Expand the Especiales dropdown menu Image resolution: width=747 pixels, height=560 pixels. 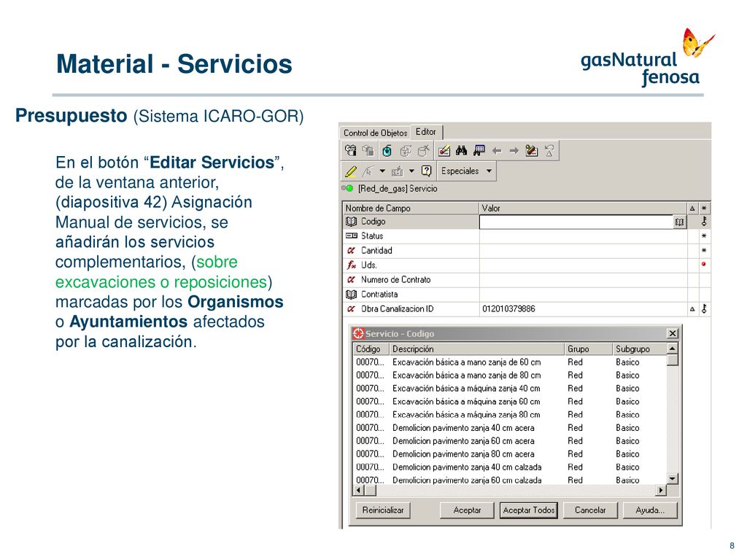pyautogui.click(x=466, y=171)
